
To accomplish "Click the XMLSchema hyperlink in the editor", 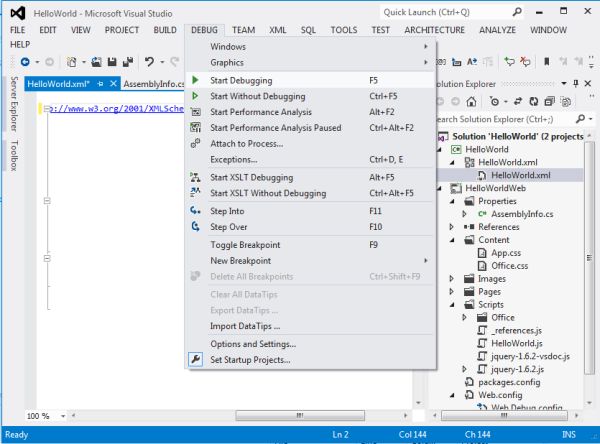I will [117, 109].
